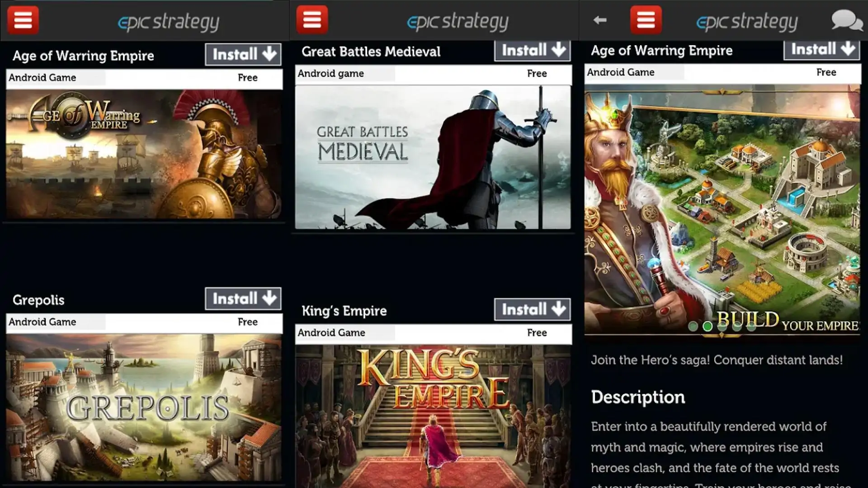Image resolution: width=868 pixels, height=488 pixels.
Task: Click the Android Game label under Grepolis
Action: tap(42, 322)
